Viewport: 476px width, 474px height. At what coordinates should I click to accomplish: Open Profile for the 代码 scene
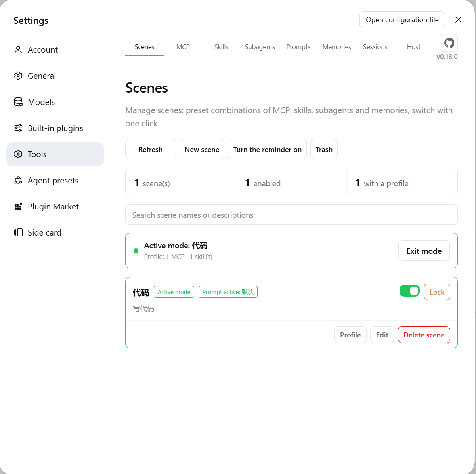click(350, 335)
